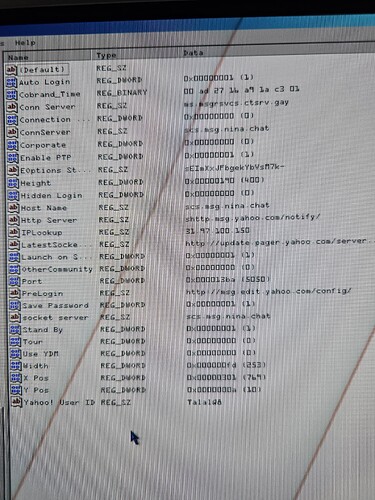Select the socket server string icon
This screenshot has width=375, height=500.
click(x=15, y=317)
